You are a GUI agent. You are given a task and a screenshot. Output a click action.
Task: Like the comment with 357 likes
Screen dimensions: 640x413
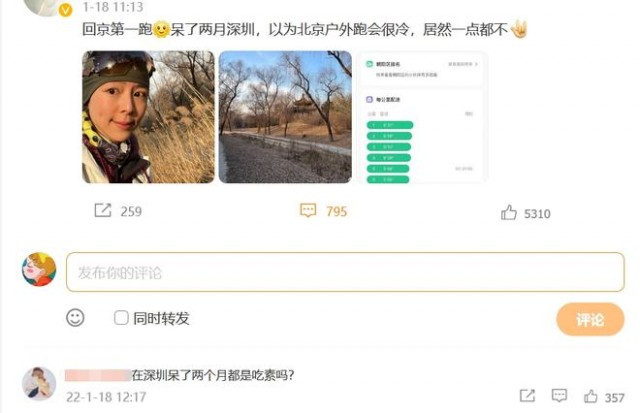(x=591, y=396)
